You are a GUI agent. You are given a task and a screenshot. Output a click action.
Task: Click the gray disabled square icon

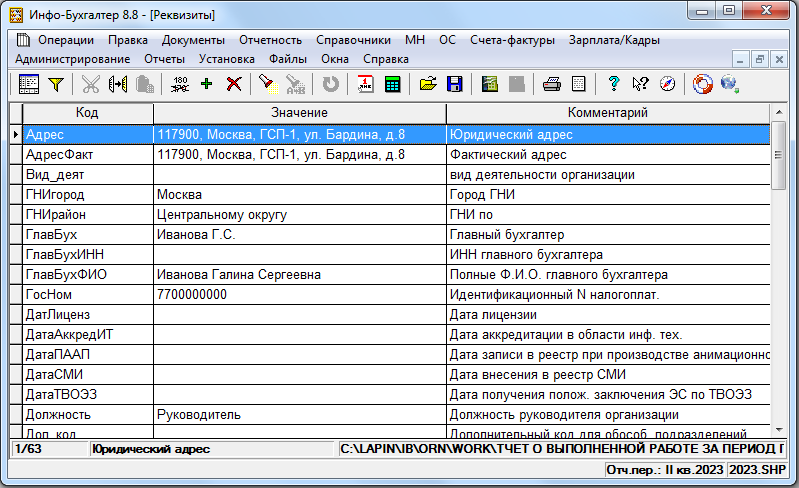(517, 84)
